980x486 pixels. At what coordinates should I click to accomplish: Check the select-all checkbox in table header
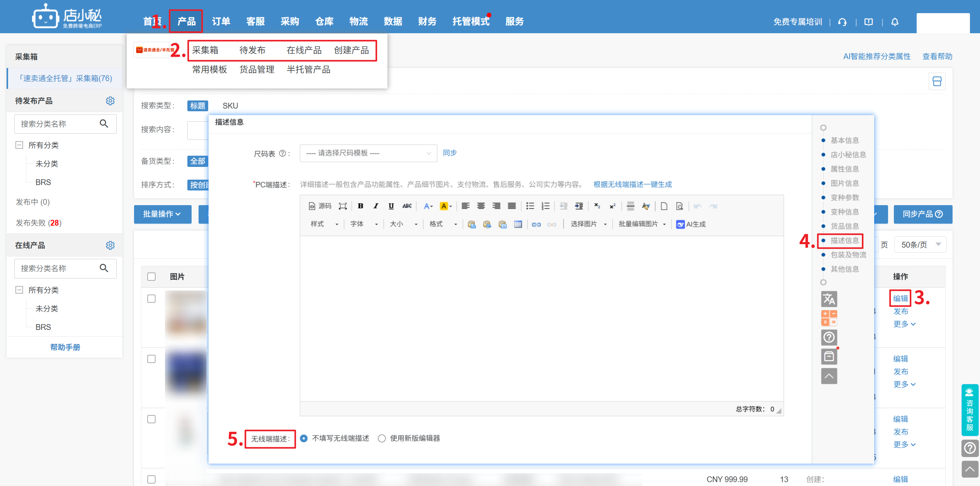(151, 277)
